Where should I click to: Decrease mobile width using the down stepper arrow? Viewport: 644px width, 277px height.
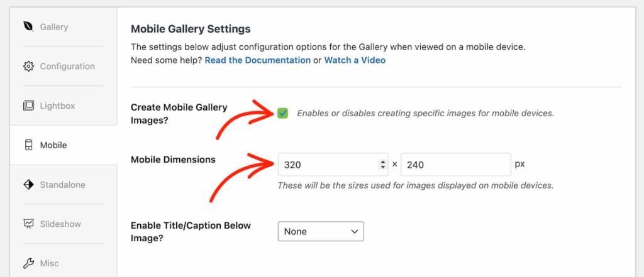click(x=383, y=168)
